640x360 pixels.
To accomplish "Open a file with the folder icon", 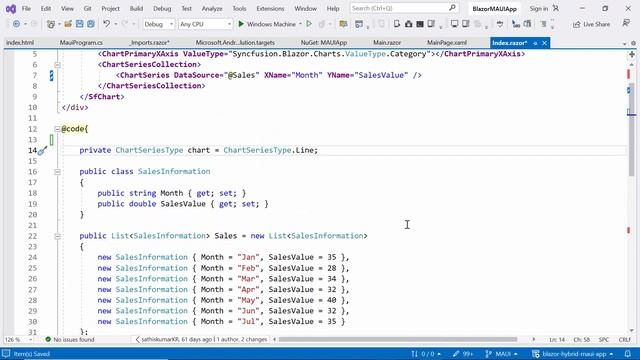I will click(68, 24).
